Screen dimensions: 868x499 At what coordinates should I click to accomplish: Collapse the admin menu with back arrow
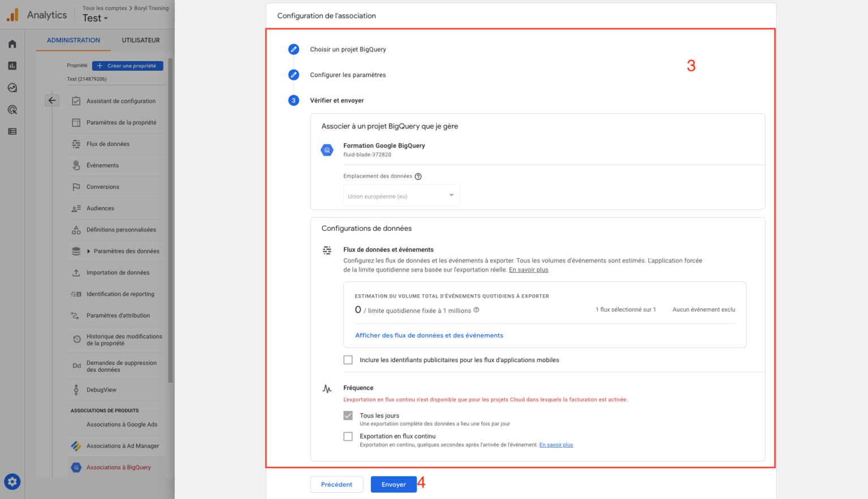pyautogui.click(x=52, y=100)
